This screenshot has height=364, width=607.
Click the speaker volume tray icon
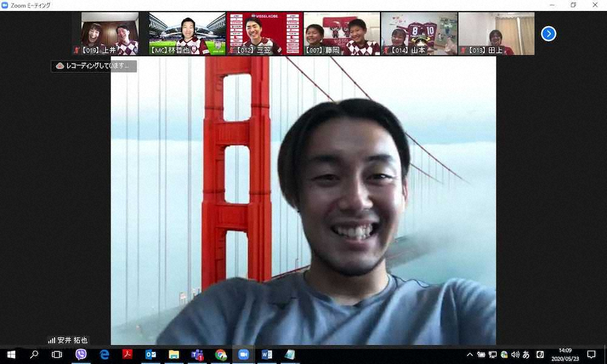[x=515, y=354]
